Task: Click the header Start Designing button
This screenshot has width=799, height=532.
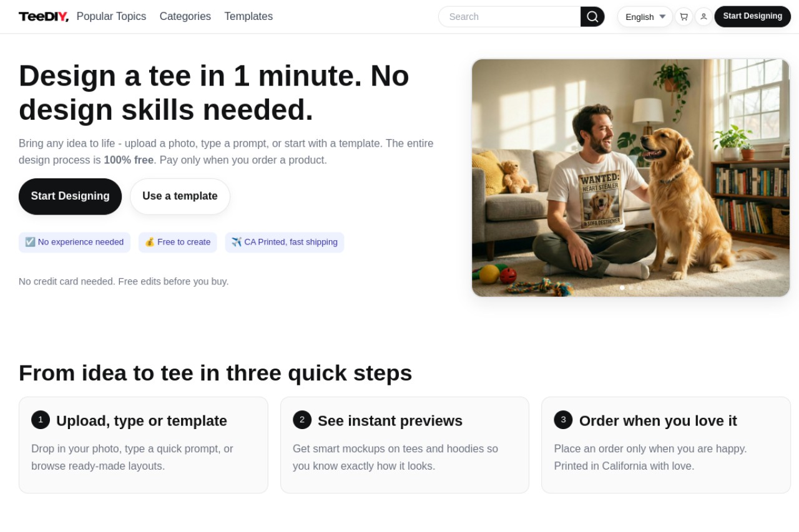Action: point(752,16)
